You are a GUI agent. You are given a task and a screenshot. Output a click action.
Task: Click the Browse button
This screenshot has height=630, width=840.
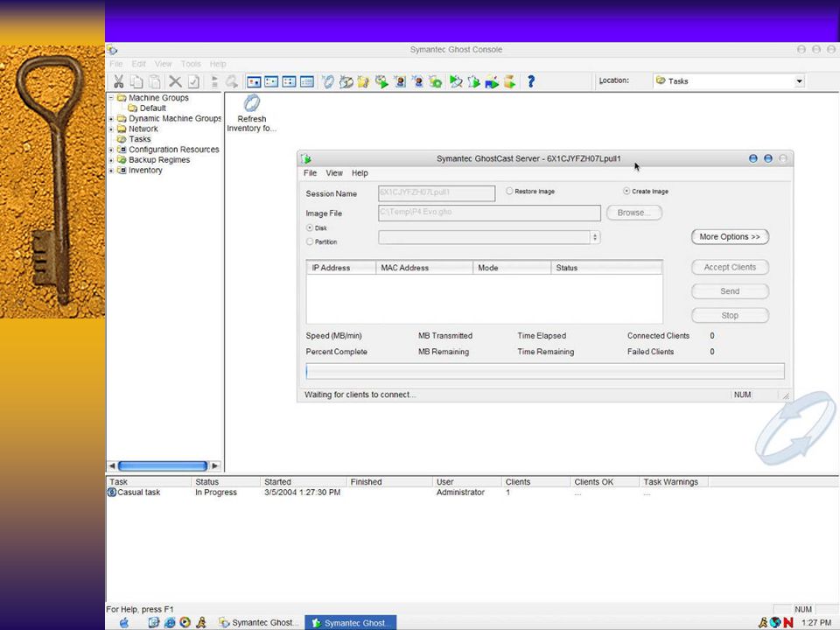tap(634, 213)
